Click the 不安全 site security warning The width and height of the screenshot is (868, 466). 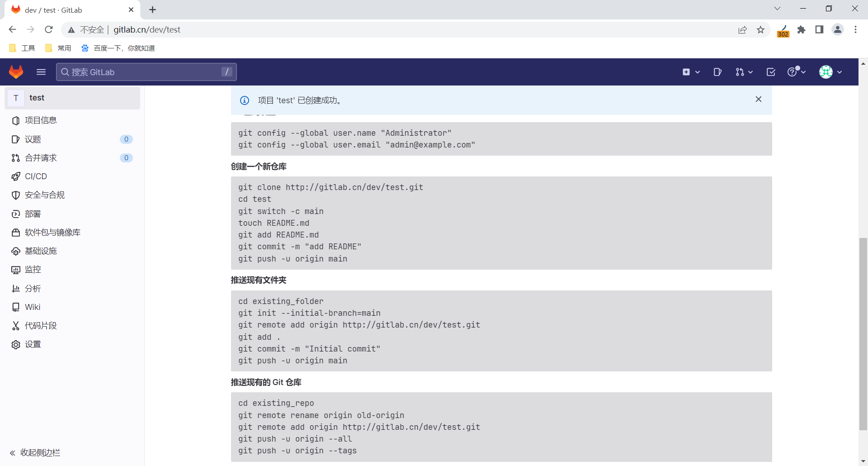(x=86, y=29)
